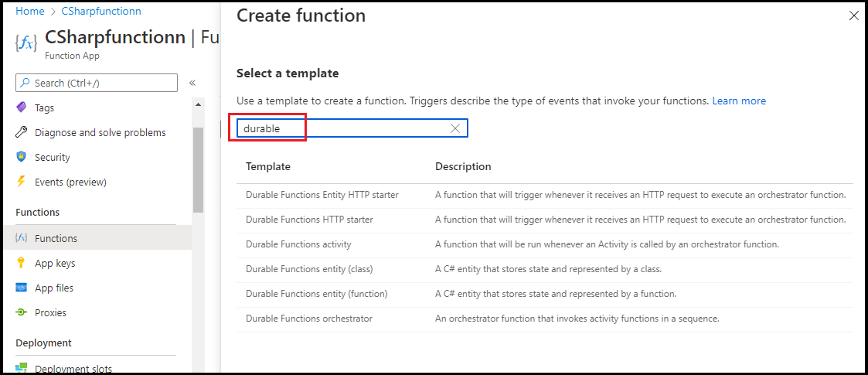Screen dimensions: 868x375
Task: Select the Security shield icon
Action: (x=21, y=157)
